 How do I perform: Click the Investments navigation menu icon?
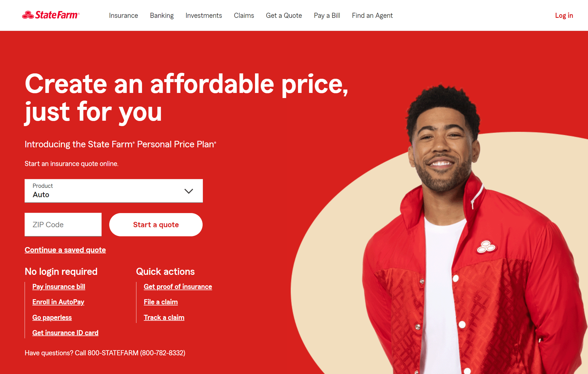point(203,15)
